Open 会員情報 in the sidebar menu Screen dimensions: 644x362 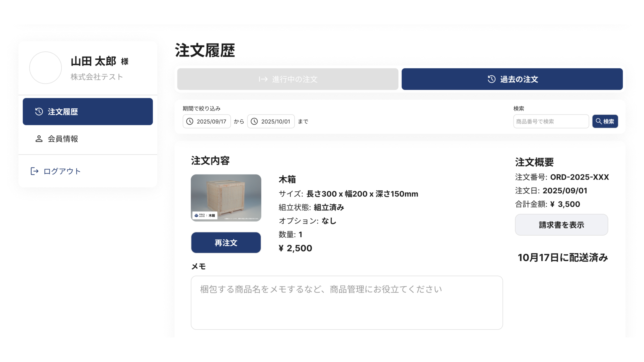63,139
